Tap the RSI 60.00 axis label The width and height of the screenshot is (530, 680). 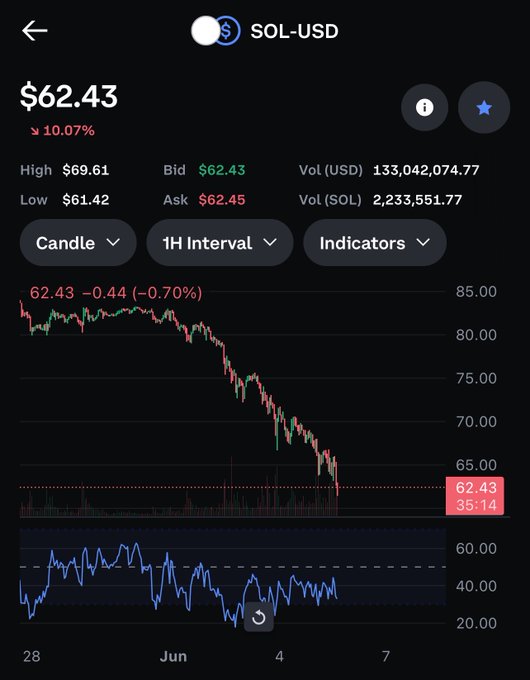tap(476, 549)
